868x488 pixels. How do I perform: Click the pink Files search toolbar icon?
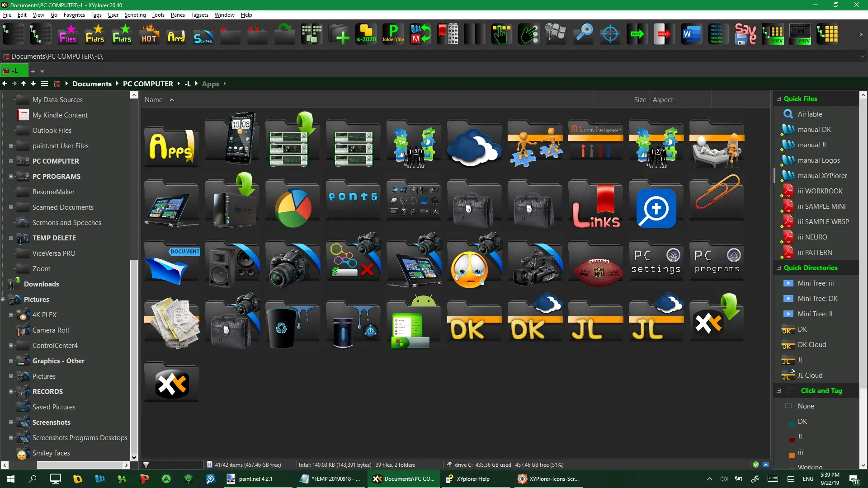click(67, 34)
